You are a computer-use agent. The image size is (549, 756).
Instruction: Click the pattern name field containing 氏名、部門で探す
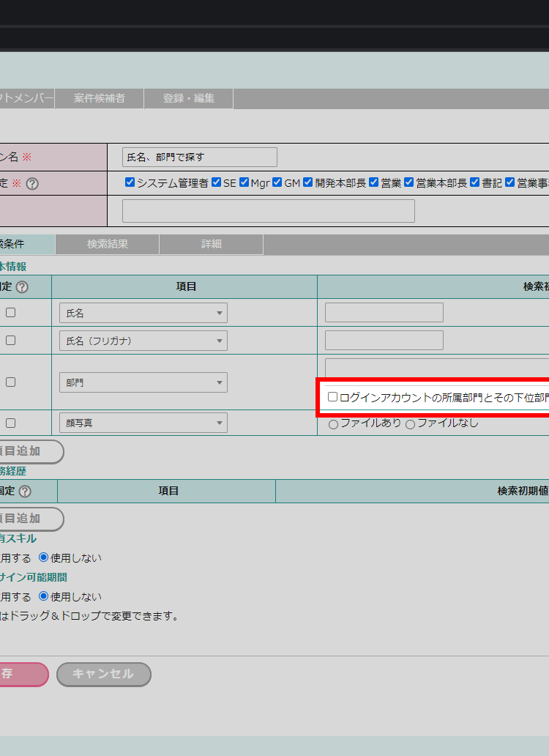200,157
